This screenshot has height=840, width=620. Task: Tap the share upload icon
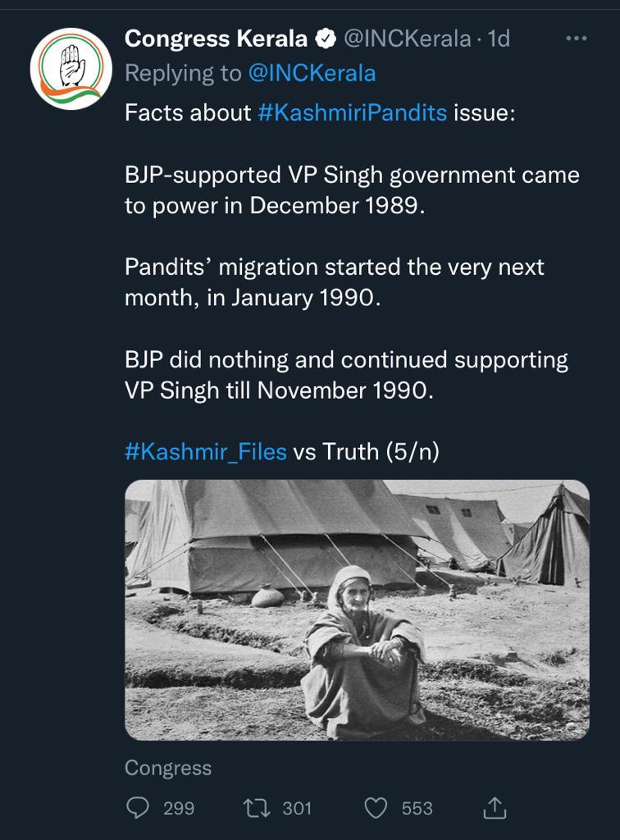(x=495, y=809)
